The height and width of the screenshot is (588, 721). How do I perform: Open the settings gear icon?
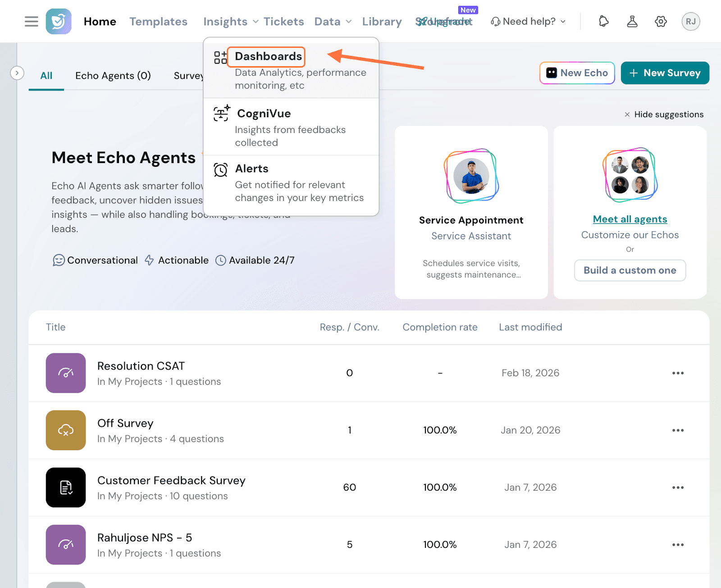coord(661,22)
